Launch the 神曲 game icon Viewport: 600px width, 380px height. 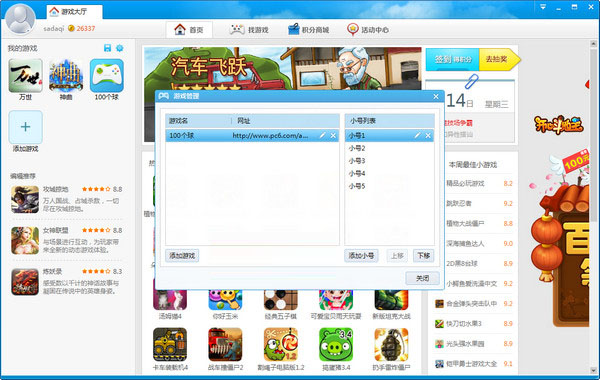pos(66,76)
